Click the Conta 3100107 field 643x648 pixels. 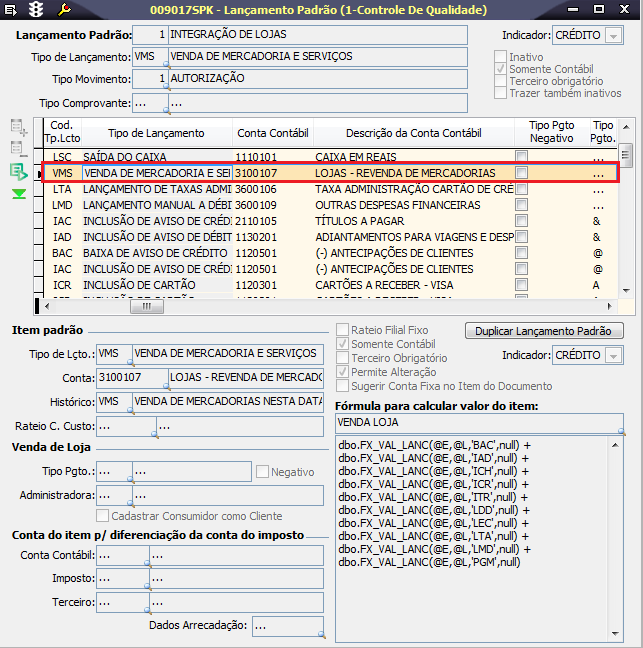pos(133,378)
